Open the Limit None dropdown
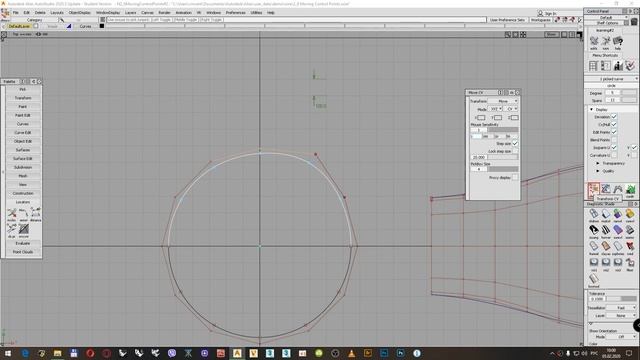 click(x=622, y=316)
